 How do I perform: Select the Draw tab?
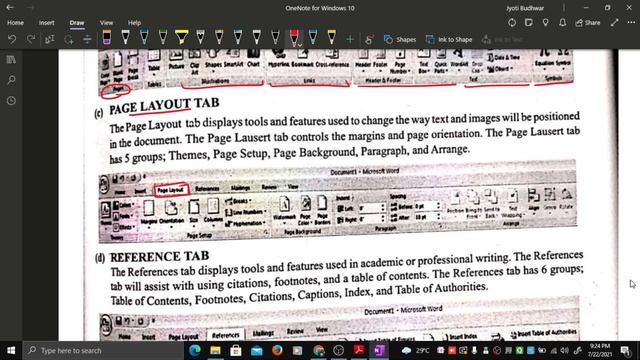pos(77,23)
